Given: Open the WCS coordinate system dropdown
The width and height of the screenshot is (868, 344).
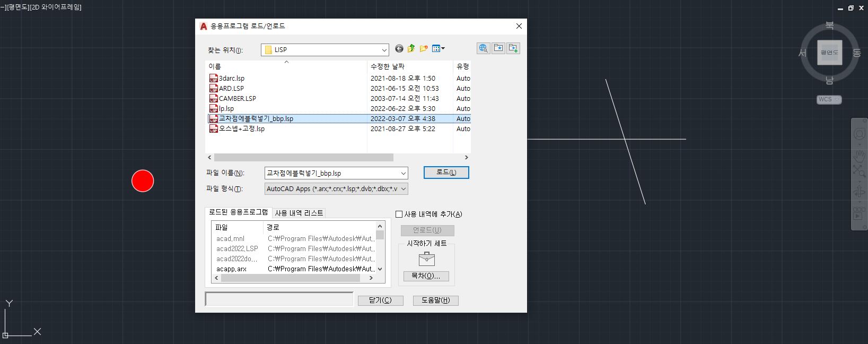Looking at the screenshot, I should (x=829, y=99).
